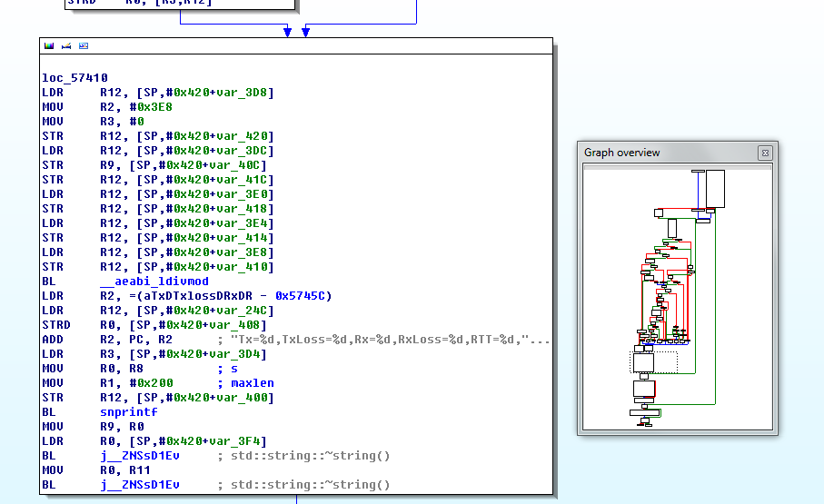Image resolution: width=824 pixels, height=504 pixels.
Task: Close the Graph overview panel
Action: [x=765, y=153]
